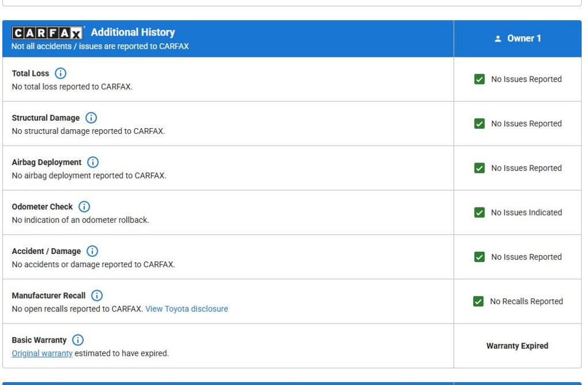Click the Total Loss info icon

pyautogui.click(x=60, y=74)
